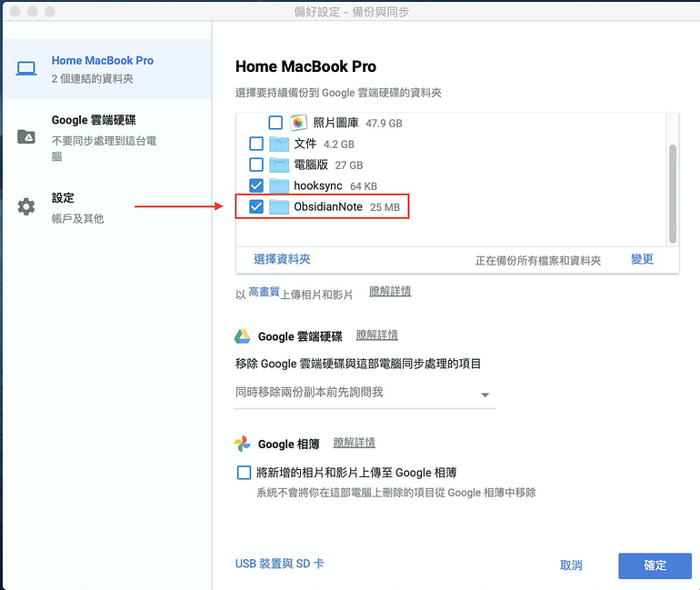The height and width of the screenshot is (590, 700).
Task: Click the 選擇資料夾 link
Action: tap(282, 259)
